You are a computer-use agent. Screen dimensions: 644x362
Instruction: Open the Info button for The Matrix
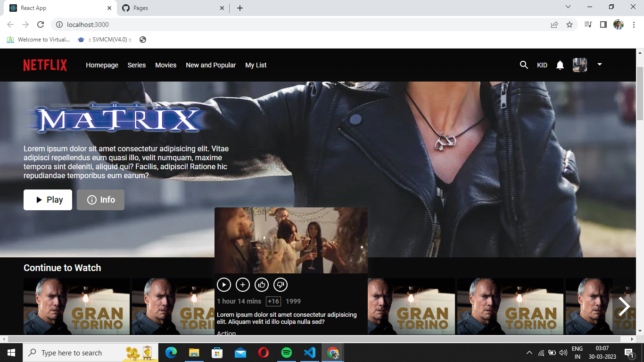click(x=101, y=200)
